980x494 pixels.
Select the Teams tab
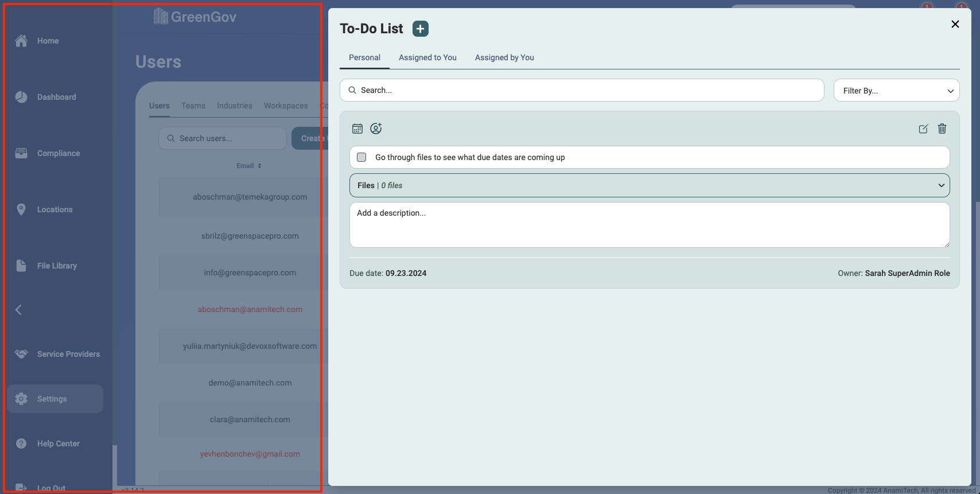(x=193, y=106)
